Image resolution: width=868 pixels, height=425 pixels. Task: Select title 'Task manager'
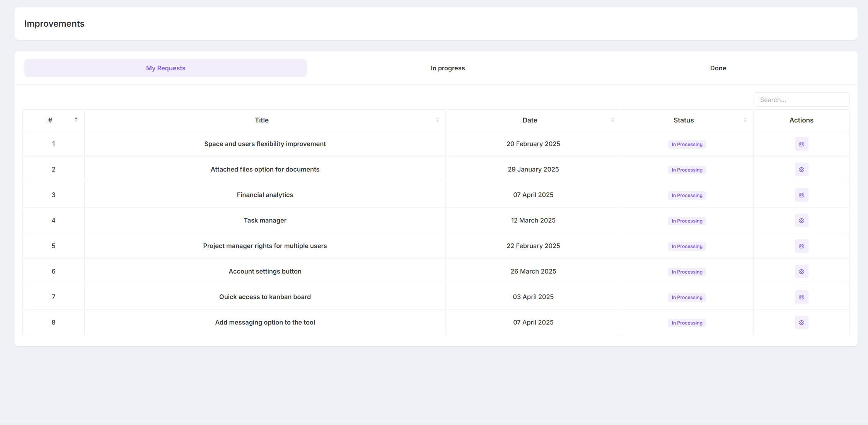pos(265,220)
